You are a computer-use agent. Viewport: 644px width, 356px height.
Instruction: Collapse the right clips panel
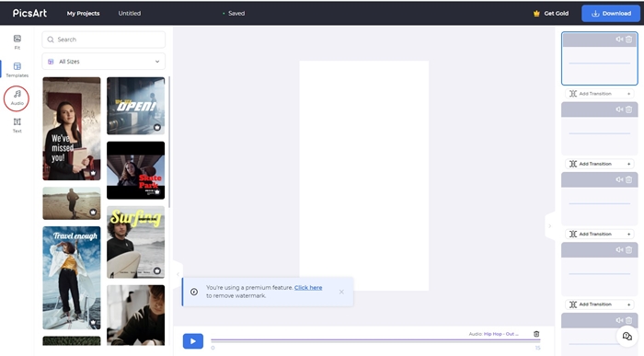[550, 226]
